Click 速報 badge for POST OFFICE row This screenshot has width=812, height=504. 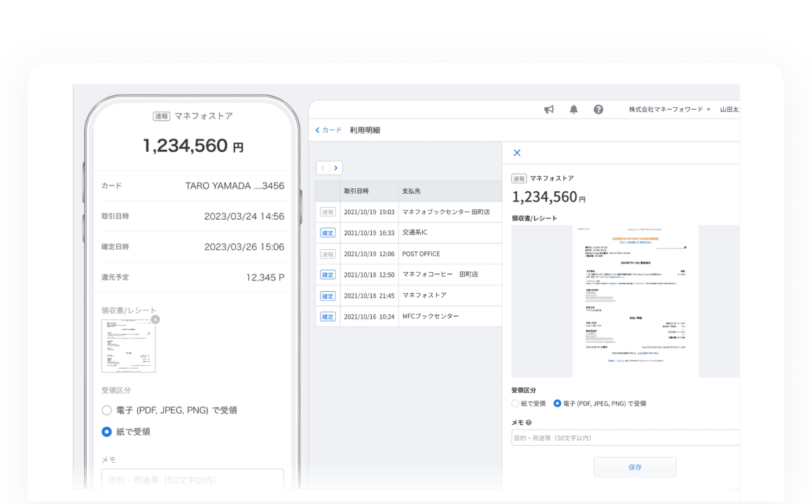click(x=328, y=254)
